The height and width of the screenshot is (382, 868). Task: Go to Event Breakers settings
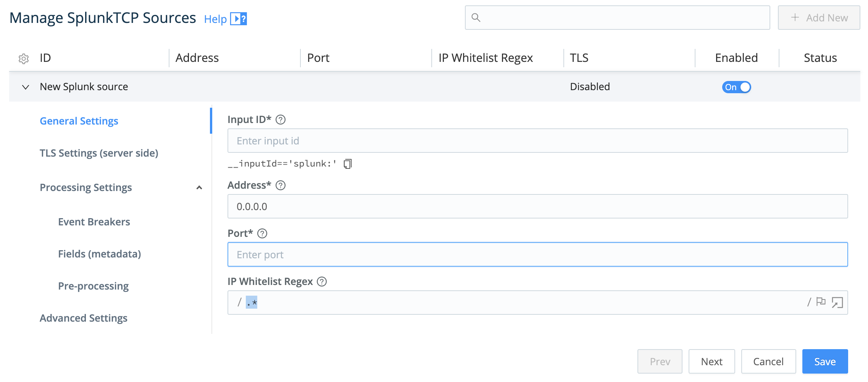coord(94,222)
